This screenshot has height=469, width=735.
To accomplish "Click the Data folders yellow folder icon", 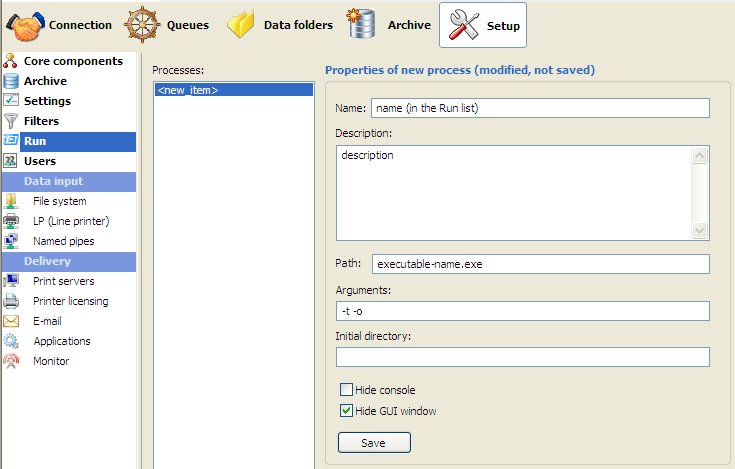I will [241, 24].
